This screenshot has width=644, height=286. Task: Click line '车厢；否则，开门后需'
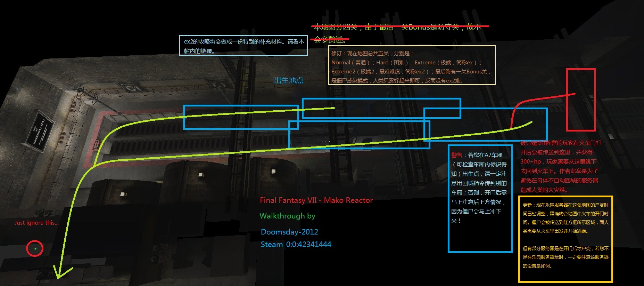pos(479,192)
